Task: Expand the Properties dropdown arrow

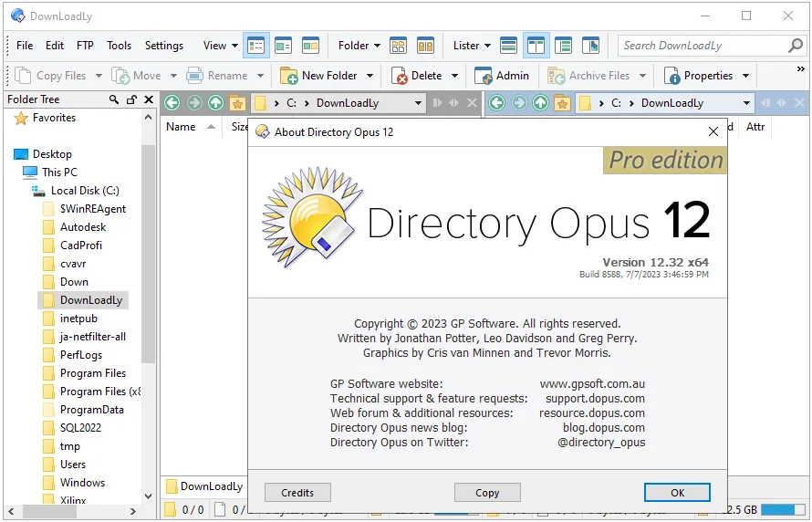Action: [x=745, y=76]
